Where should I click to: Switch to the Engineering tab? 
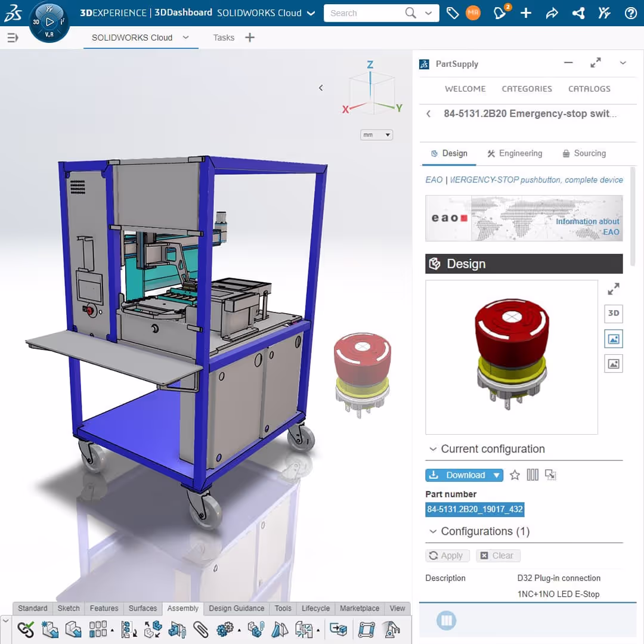[515, 154]
